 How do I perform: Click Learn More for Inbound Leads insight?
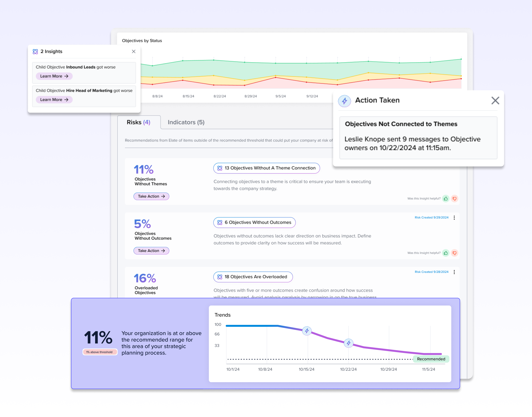click(54, 76)
